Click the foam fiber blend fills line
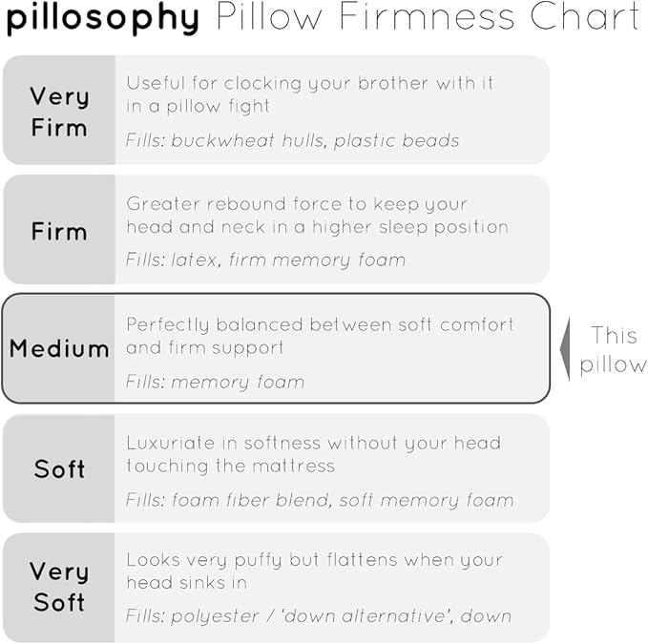 [x=320, y=500]
